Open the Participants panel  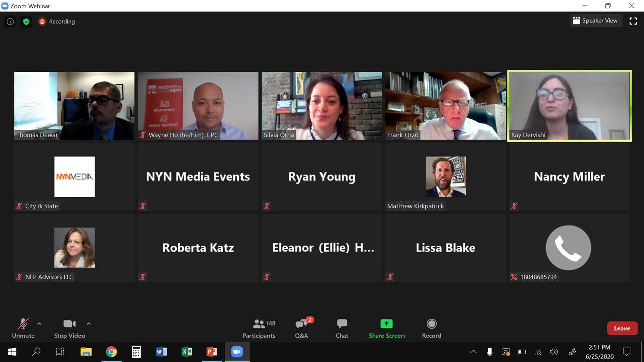pyautogui.click(x=259, y=329)
